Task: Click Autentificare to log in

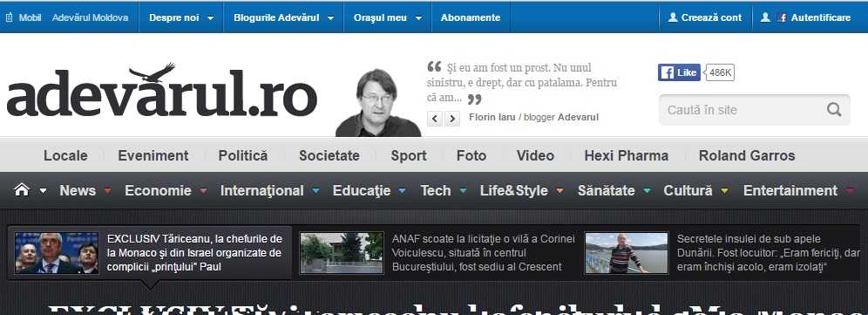Action: [x=820, y=17]
